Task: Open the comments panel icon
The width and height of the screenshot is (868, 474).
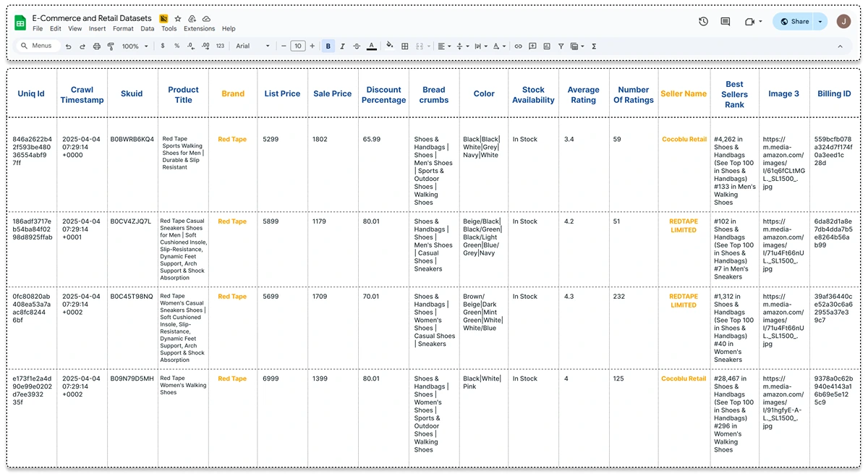Action: (x=726, y=22)
